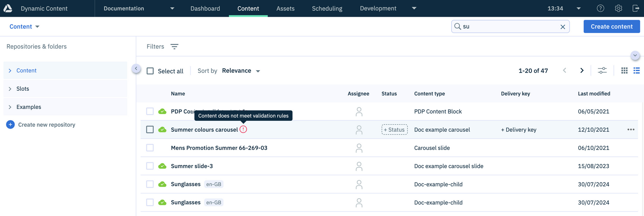The height and width of the screenshot is (216, 644).
Task: Click published cloud icon for Summer slide-3
Action: pyautogui.click(x=162, y=166)
